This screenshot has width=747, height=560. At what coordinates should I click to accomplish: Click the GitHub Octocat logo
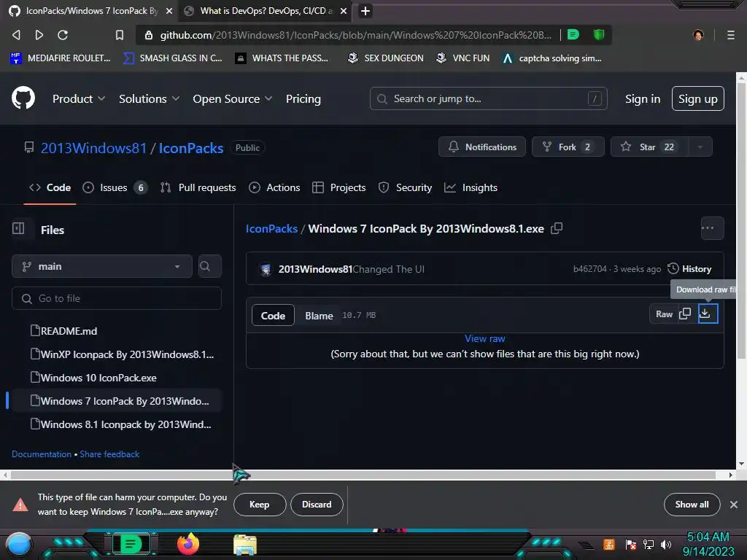(x=23, y=98)
